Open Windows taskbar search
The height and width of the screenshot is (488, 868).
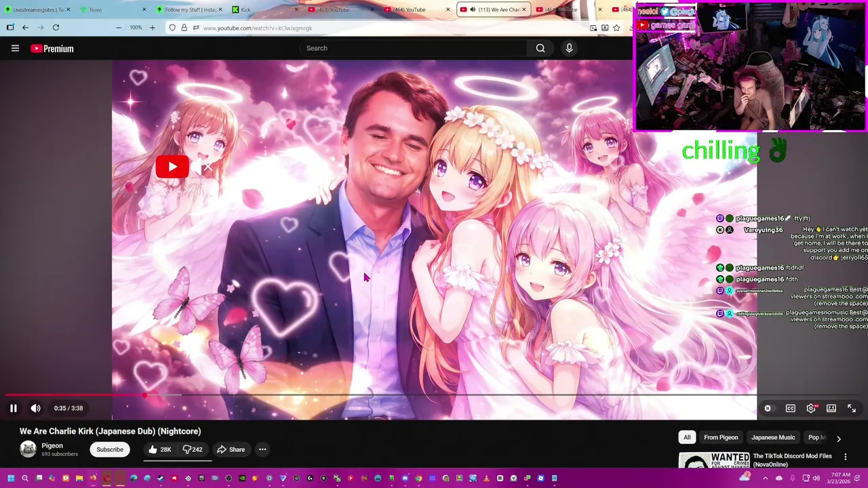click(25, 479)
